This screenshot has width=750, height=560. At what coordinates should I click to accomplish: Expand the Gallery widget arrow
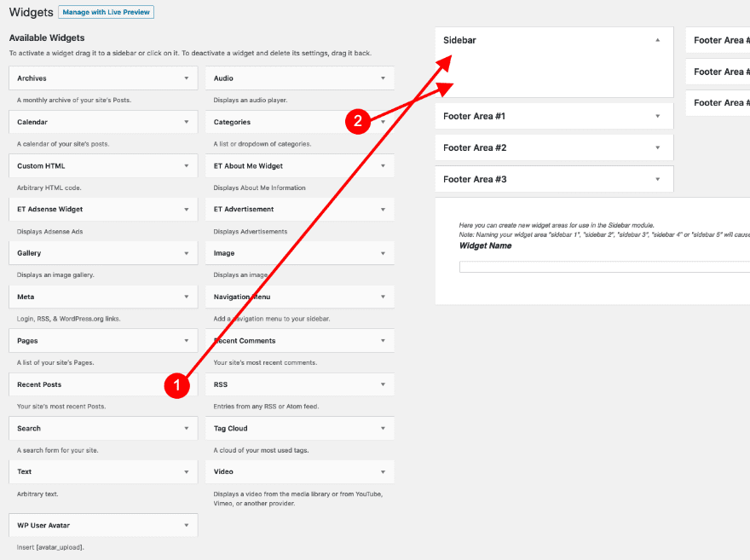tap(186, 253)
